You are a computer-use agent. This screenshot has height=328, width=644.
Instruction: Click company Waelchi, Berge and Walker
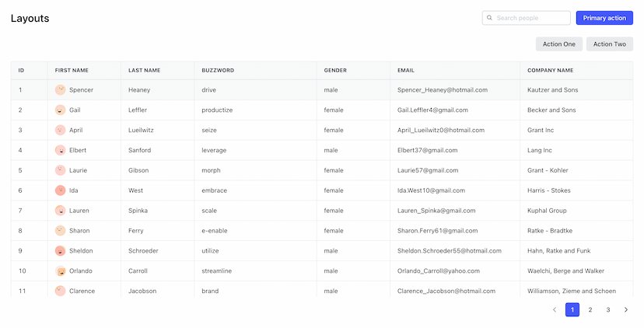tap(565, 271)
